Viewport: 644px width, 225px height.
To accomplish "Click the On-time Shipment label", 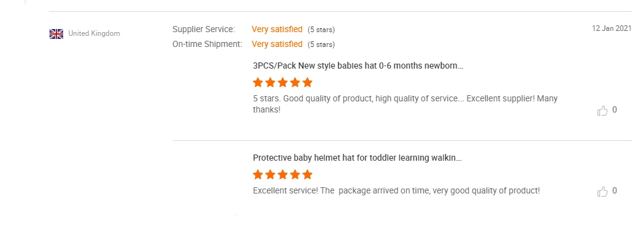I will 207,45.
